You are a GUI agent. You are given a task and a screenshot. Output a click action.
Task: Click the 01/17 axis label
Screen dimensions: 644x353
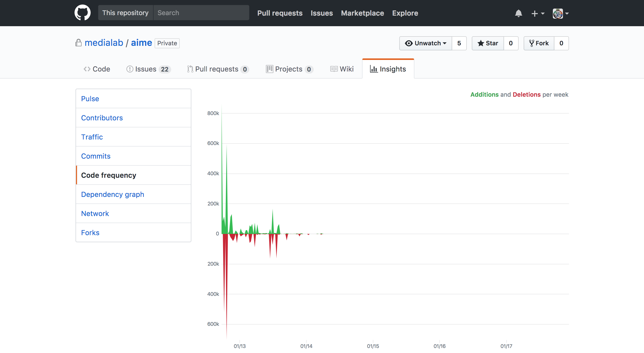[506, 346]
